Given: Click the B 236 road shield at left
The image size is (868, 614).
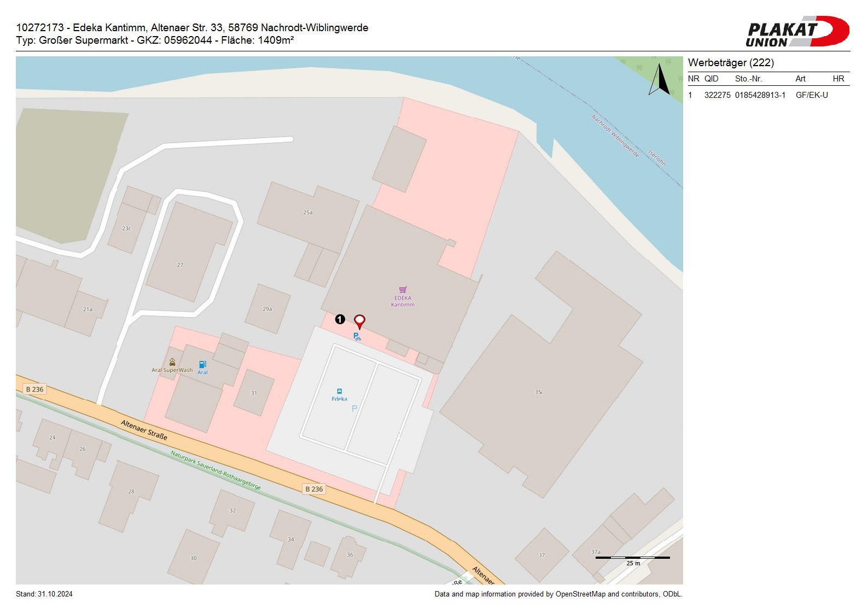Looking at the screenshot, I should [x=34, y=389].
